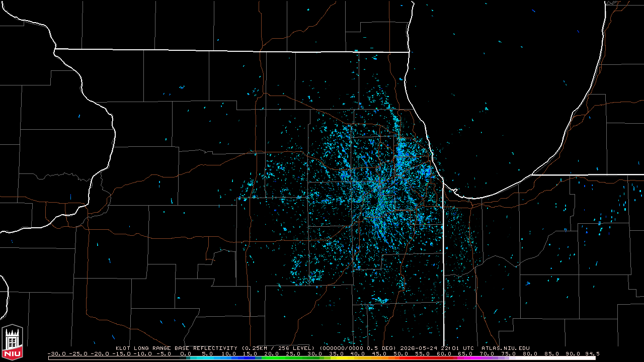Click the -30.0 label on reflectivity scale
Screen dimensions: 644x362
click(x=57, y=353)
